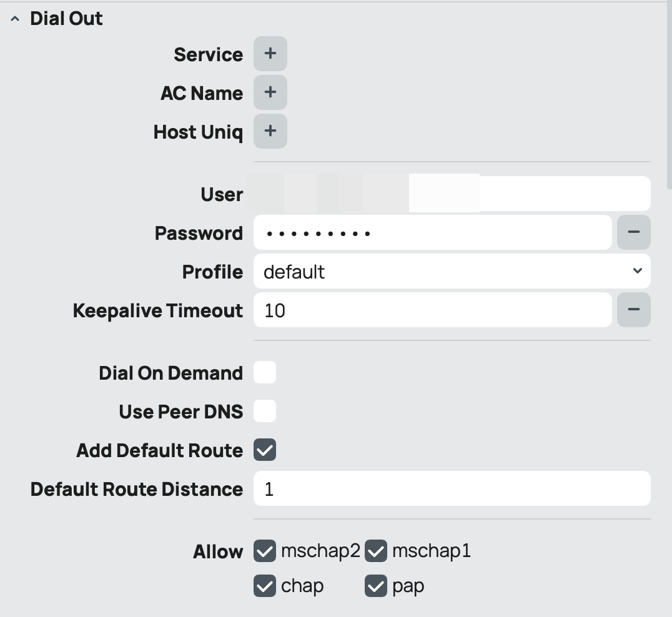The height and width of the screenshot is (617, 672).
Task: Enable Dial On Demand checkbox
Action: tap(265, 373)
